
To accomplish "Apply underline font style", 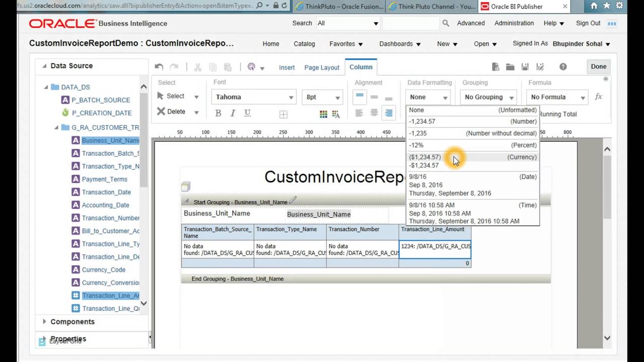I will click(247, 113).
